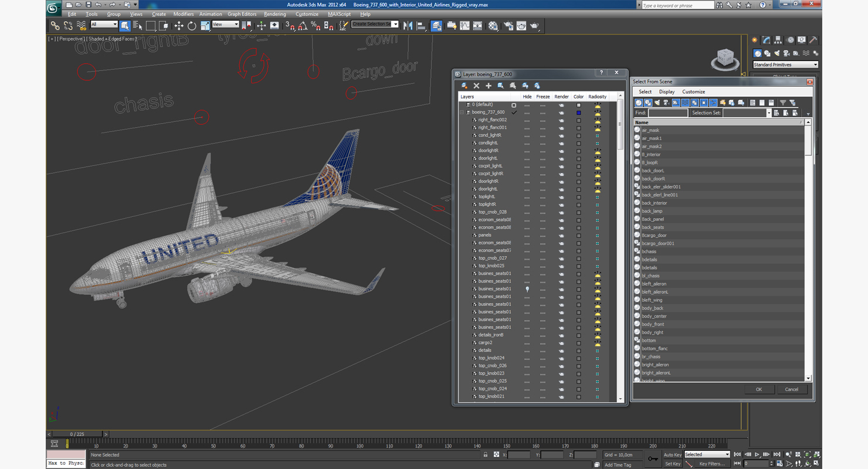Choose the Select and Scale tool
Image resolution: width=868 pixels, height=469 pixels.
(x=205, y=26)
